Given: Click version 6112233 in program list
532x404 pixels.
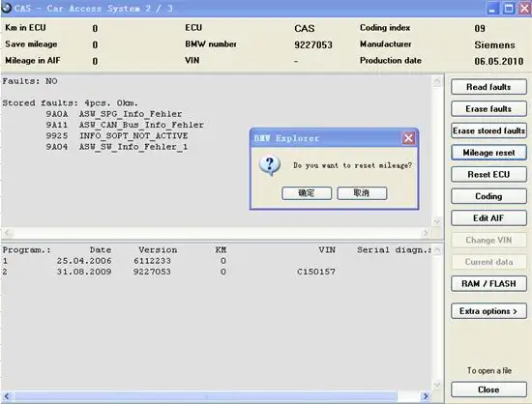Looking at the screenshot, I should 152,261.
